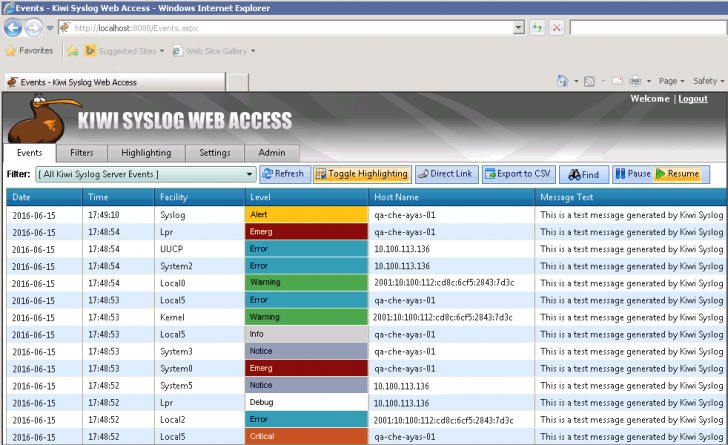This screenshot has height=445, width=728.
Task: Click the Warning level in Kernel row
Action: (x=306, y=317)
